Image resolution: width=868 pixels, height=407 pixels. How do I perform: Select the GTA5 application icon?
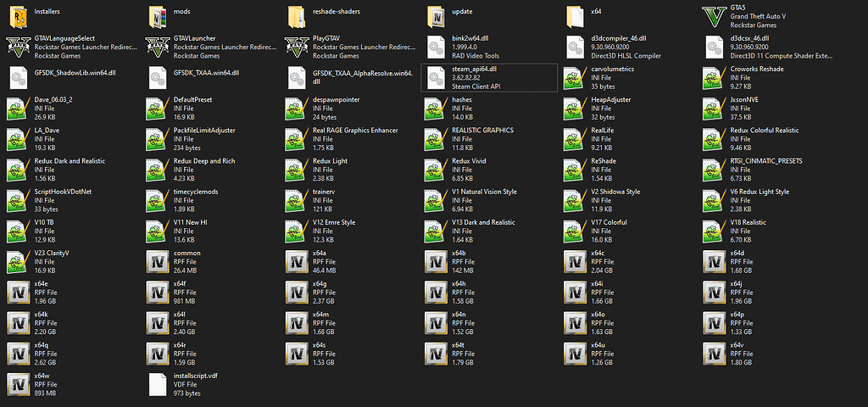(715, 16)
